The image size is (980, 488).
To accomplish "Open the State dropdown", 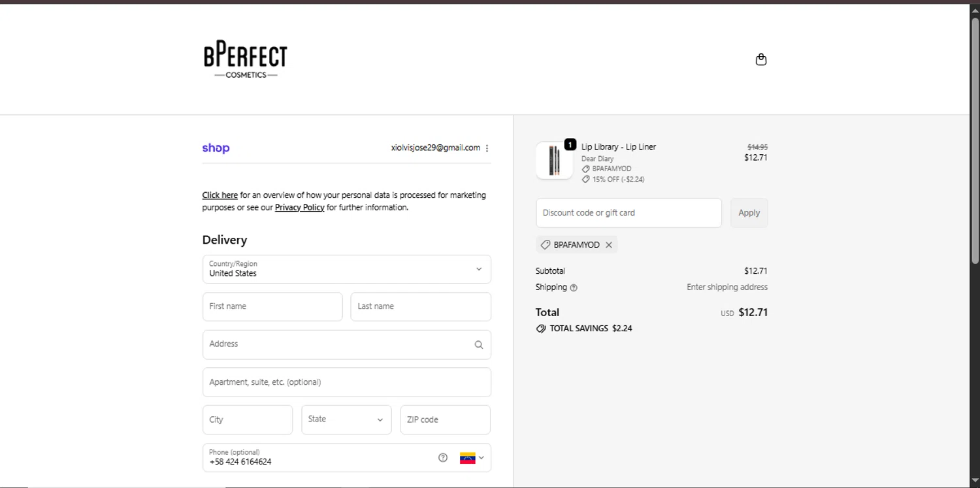I will 346,419.
